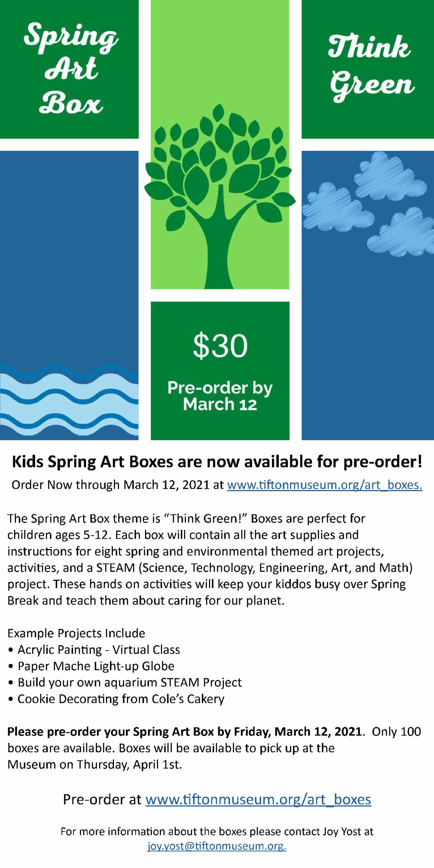This screenshot has width=434, height=868.
Task: Click the "Spring Art Box" title panel
Action: [69, 69]
